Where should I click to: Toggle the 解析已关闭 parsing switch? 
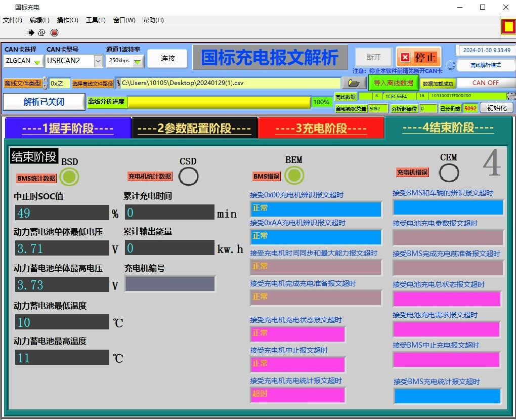(44, 102)
